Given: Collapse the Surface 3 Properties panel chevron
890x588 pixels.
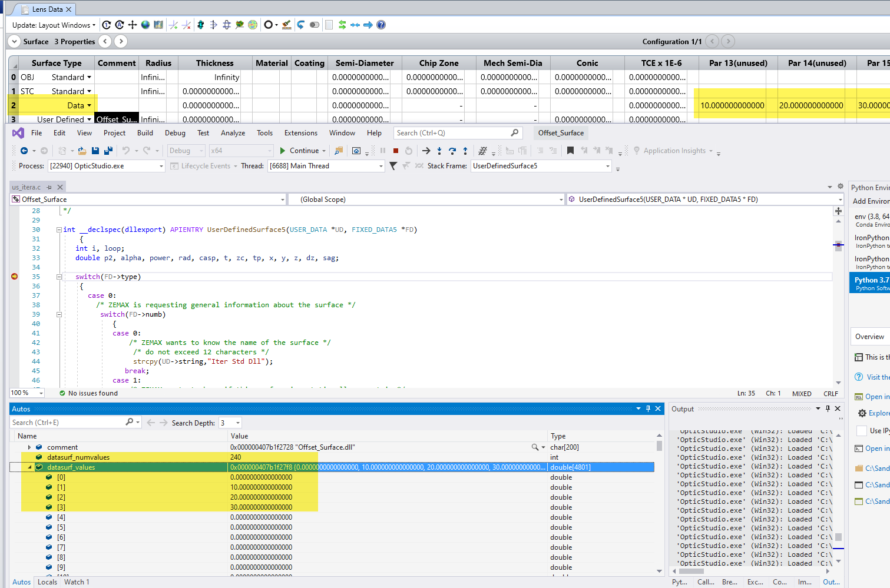Looking at the screenshot, I should click(x=14, y=41).
